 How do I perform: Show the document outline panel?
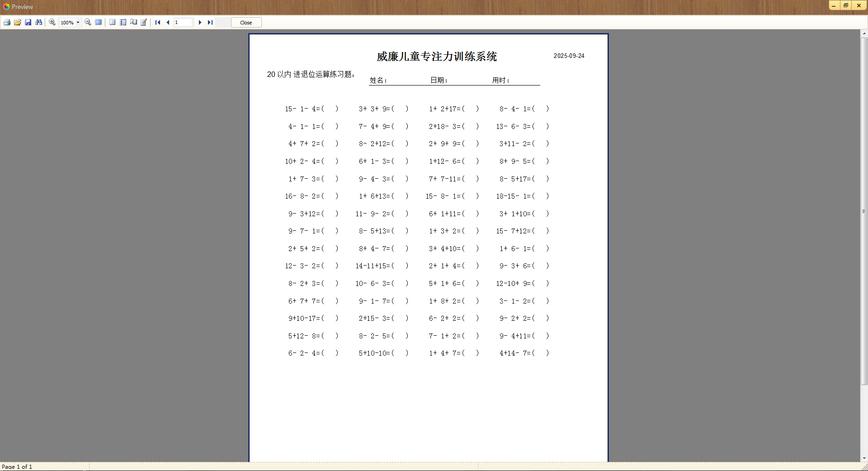123,22
